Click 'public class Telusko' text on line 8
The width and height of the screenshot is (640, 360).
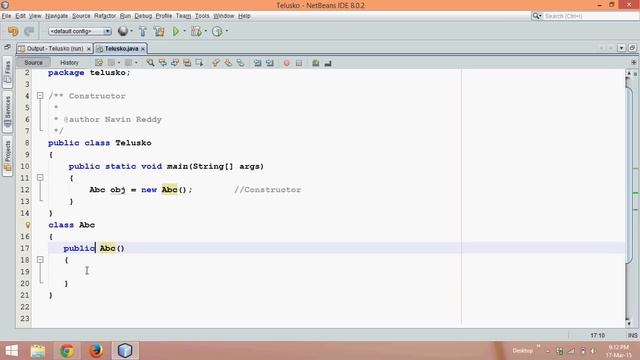[x=100, y=143]
